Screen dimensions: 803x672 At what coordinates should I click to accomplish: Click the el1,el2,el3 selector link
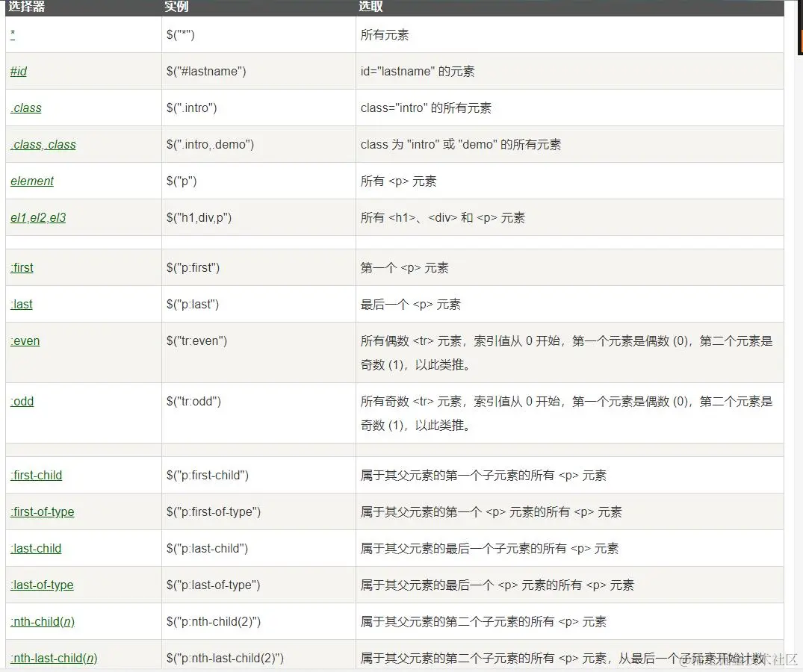(x=37, y=217)
